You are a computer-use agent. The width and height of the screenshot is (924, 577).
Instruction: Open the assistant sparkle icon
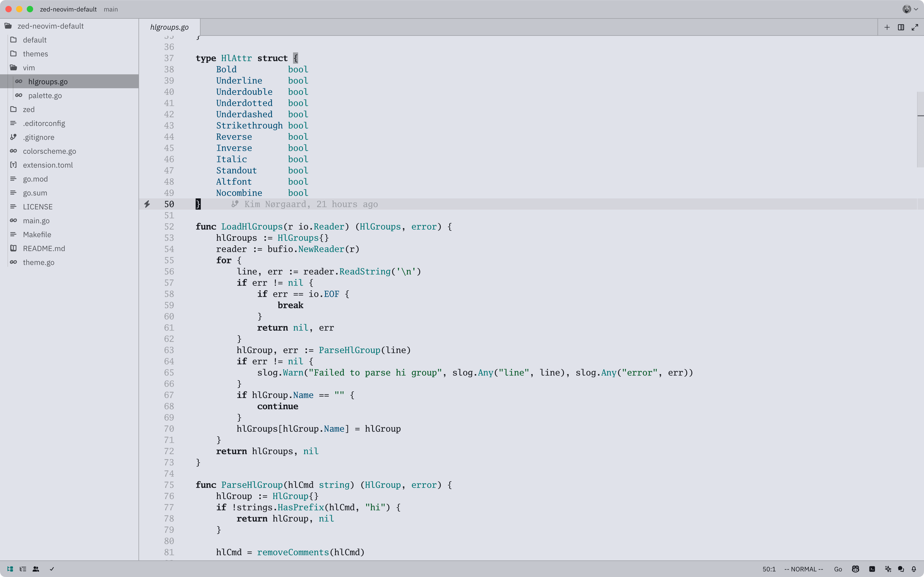coord(888,569)
